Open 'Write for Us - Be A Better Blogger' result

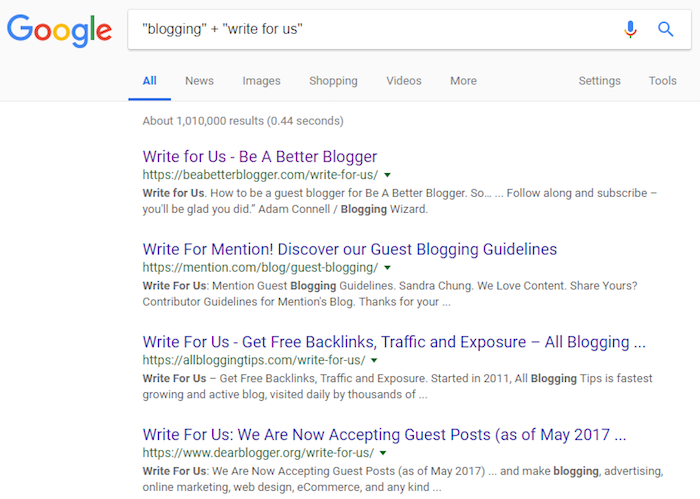tap(260, 157)
